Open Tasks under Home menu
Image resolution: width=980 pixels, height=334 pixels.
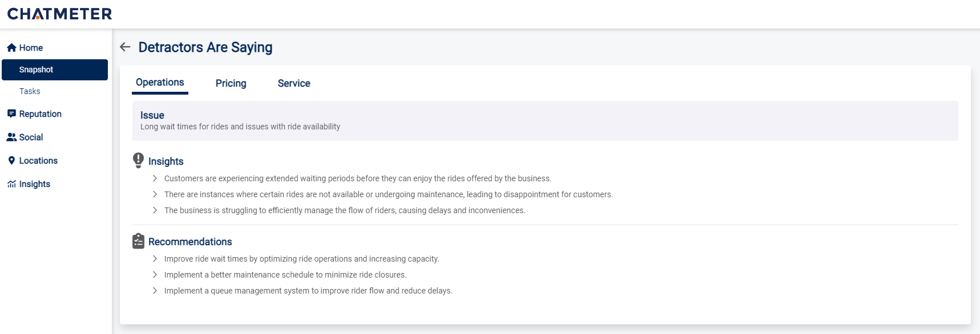30,91
